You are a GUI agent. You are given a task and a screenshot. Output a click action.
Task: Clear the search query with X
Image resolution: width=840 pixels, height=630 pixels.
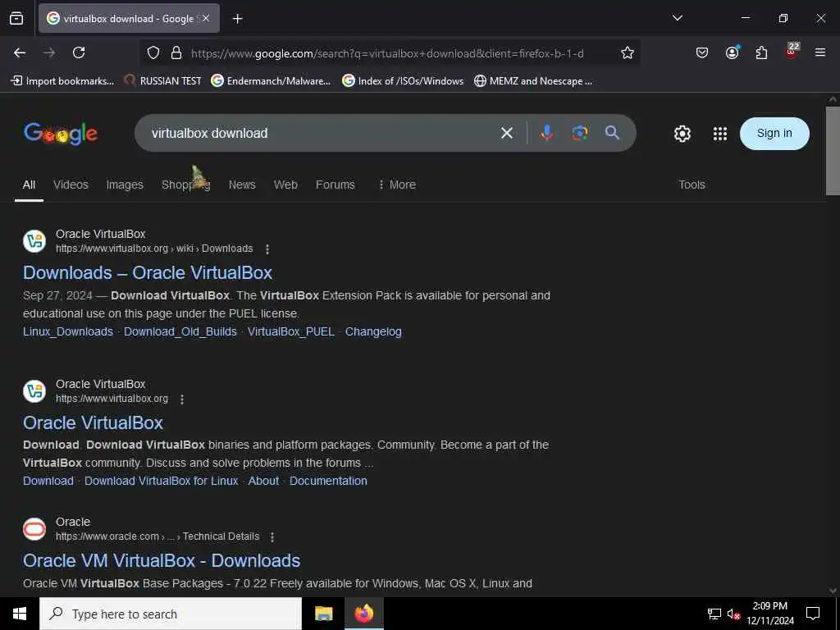point(507,133)
